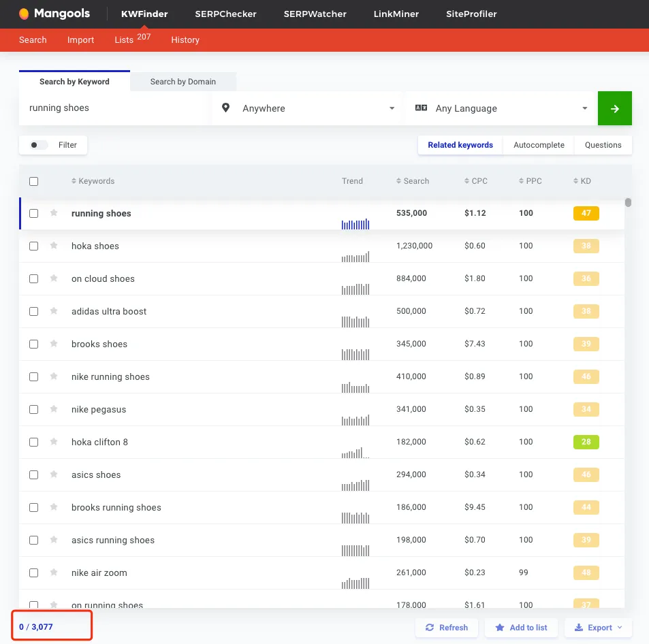Switch to Search by Domain tab
Viewport: 649px width, 644px height.
click(x=183, y=82)
